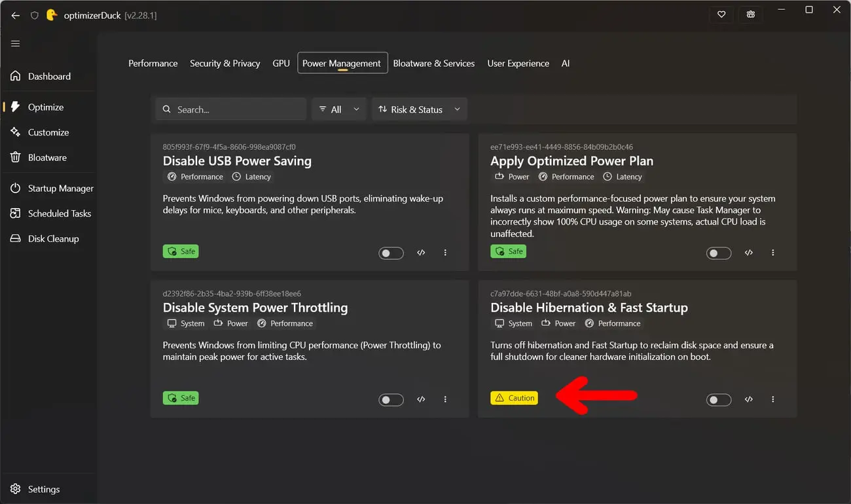Open Dashboard in the sidebar
This screenshot has height=504, width=851.
click(x=48, y=76)
